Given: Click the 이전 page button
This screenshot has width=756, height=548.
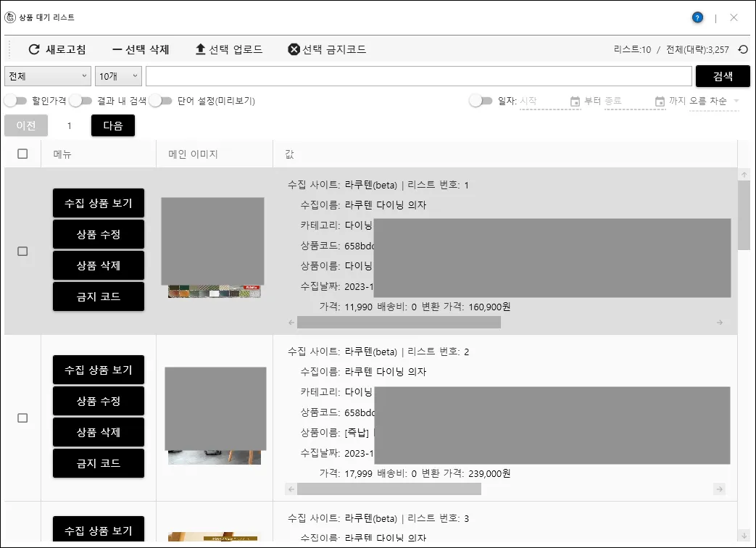Looking at the screenshot, I should tap(26, 126).
